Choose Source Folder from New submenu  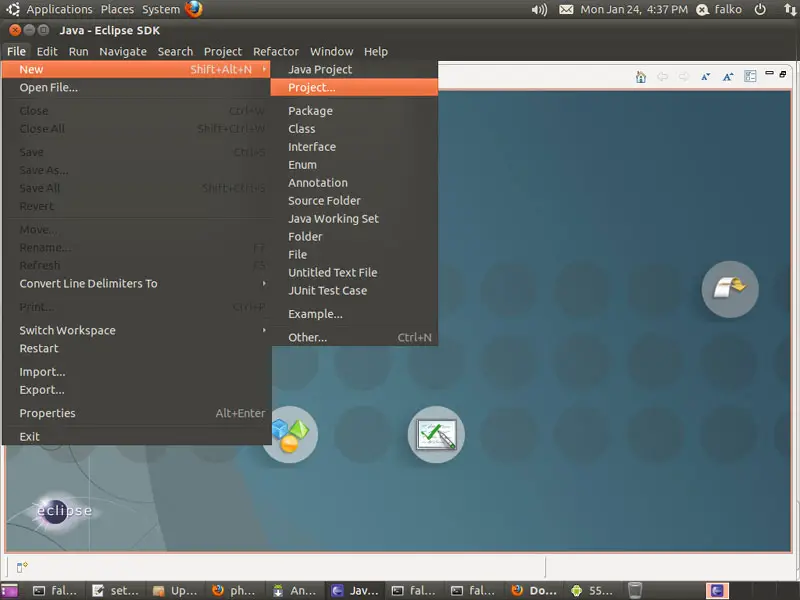point(355,201)
